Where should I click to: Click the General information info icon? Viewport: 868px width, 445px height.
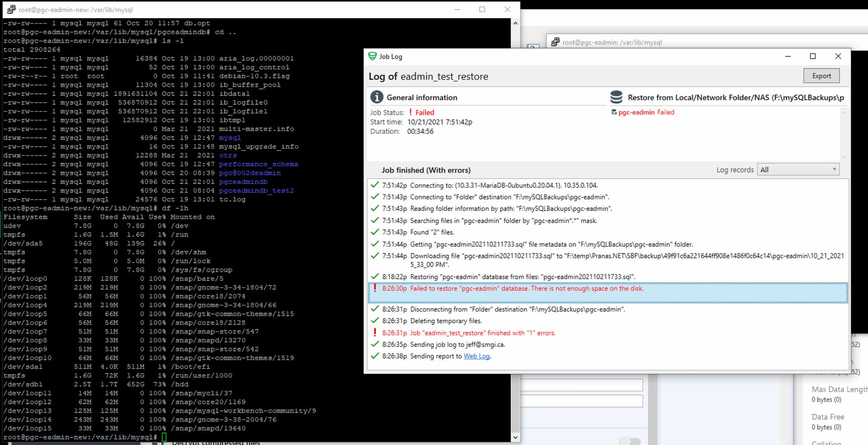[x=377, y=97]
